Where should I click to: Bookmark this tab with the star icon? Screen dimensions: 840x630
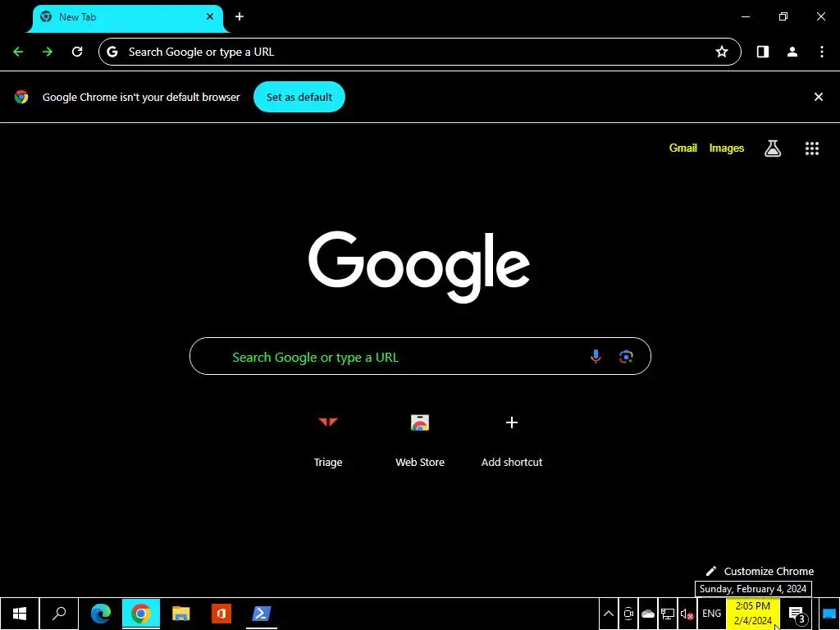(x=722, y=52)
